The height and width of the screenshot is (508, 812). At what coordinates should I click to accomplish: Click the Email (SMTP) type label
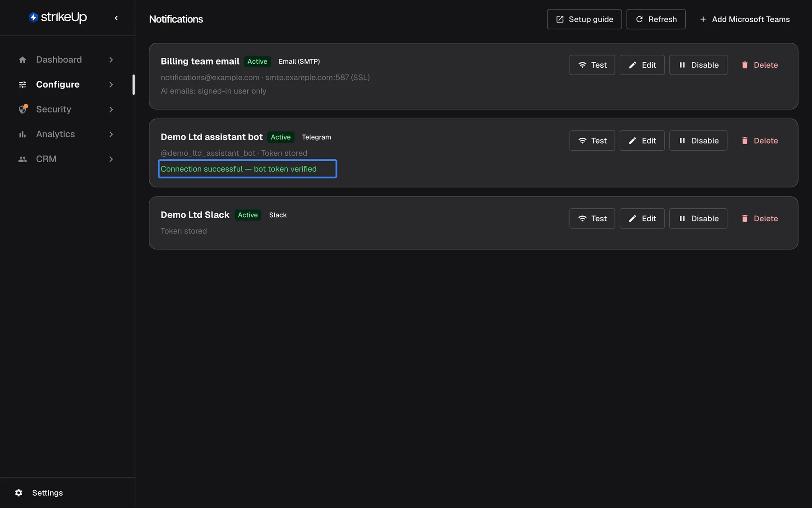coord(299,61)
